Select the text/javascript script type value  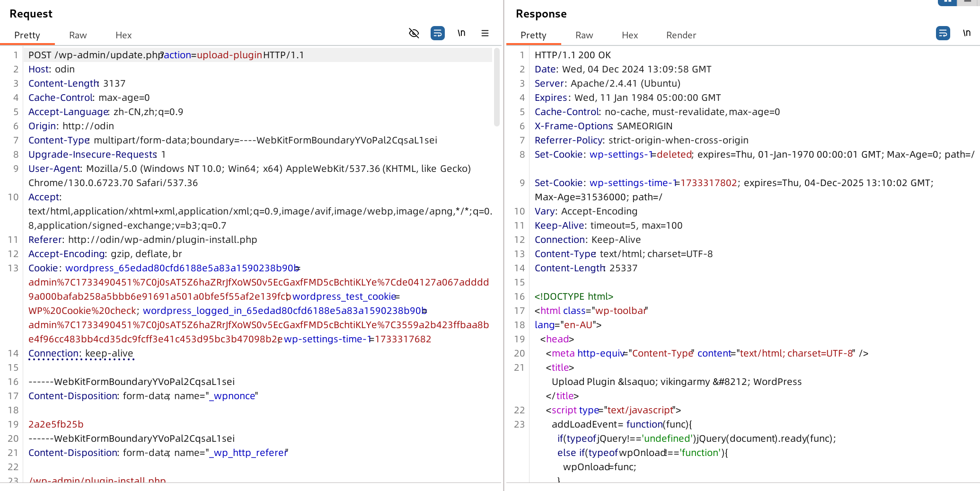[640, 410]
